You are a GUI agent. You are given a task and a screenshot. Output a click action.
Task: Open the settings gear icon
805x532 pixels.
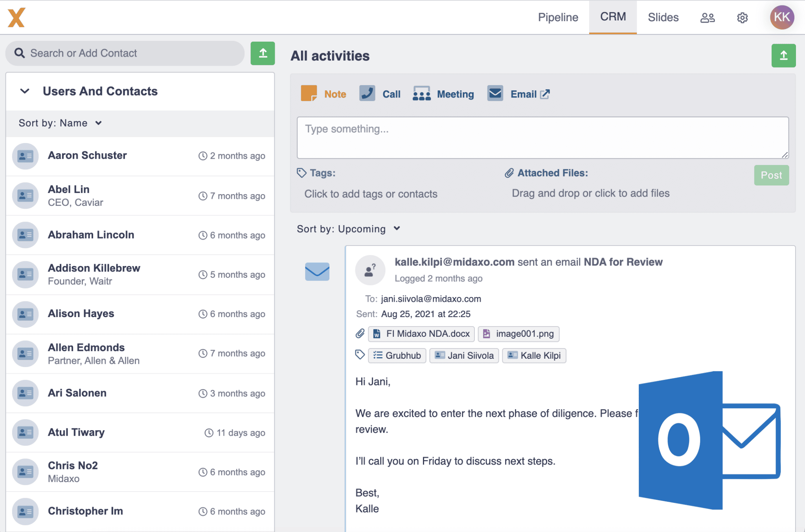click(742, 18)
